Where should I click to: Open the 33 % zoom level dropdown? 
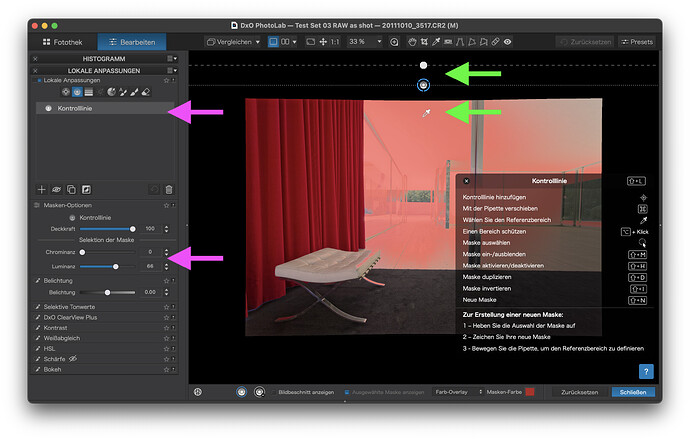(x=364, y=42)
